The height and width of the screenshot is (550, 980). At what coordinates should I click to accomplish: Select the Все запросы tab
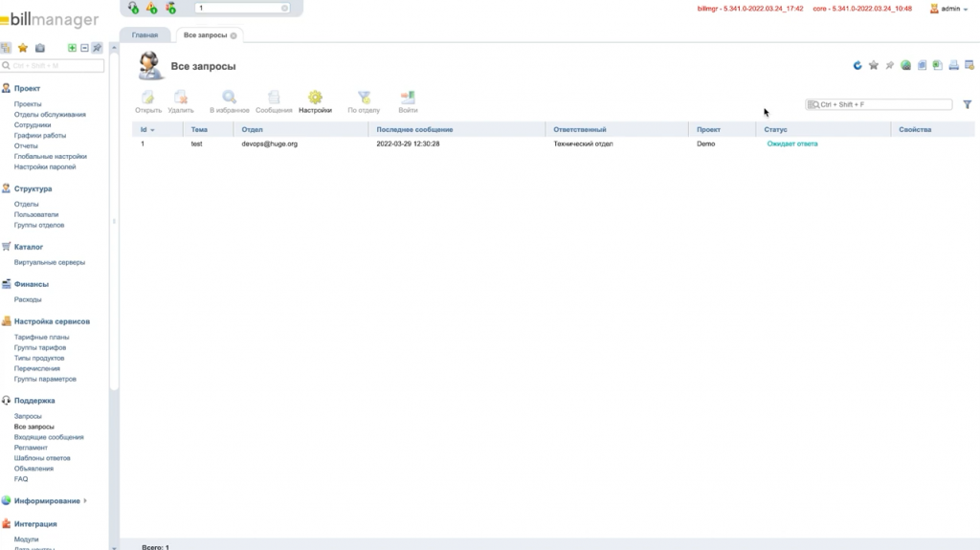(x=205, y=35)
